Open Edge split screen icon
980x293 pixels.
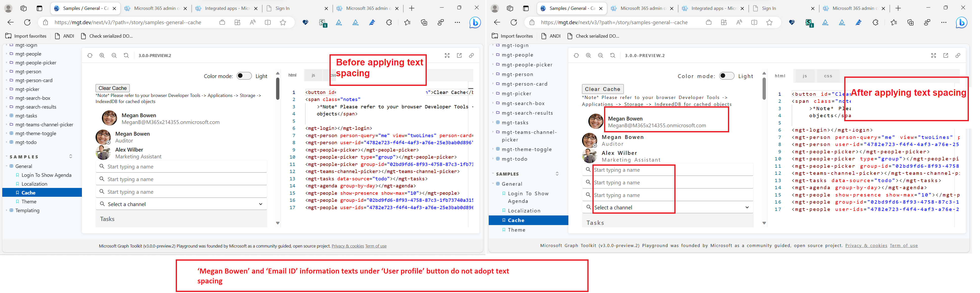268,22
